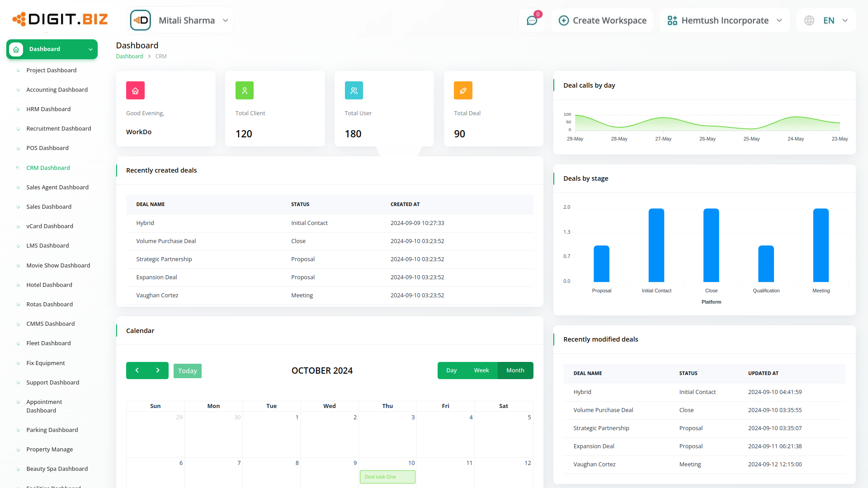Click the orange link icon on Total Deal card
The height and width of the screenshot is (488, 868).
point(463,90)
